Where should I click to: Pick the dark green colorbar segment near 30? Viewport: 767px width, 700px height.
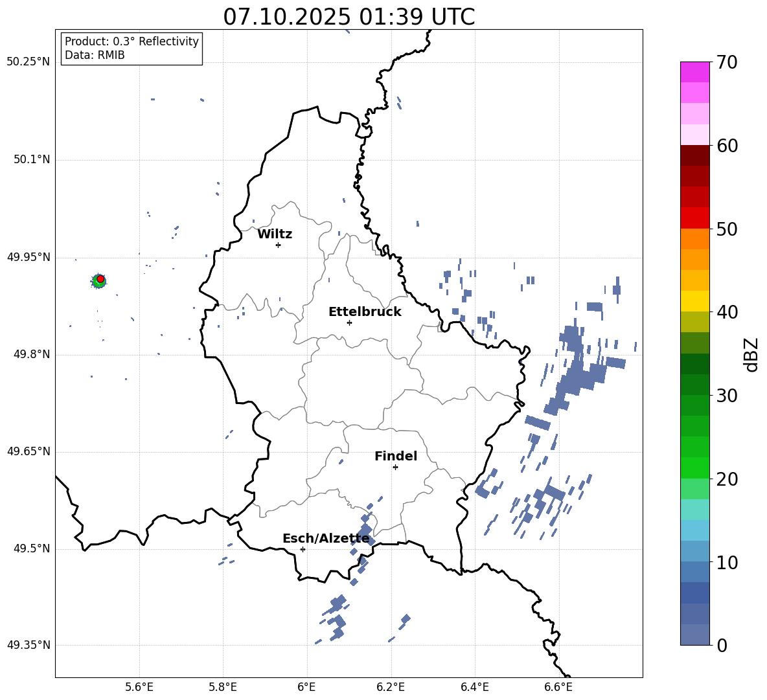point(694,385)
